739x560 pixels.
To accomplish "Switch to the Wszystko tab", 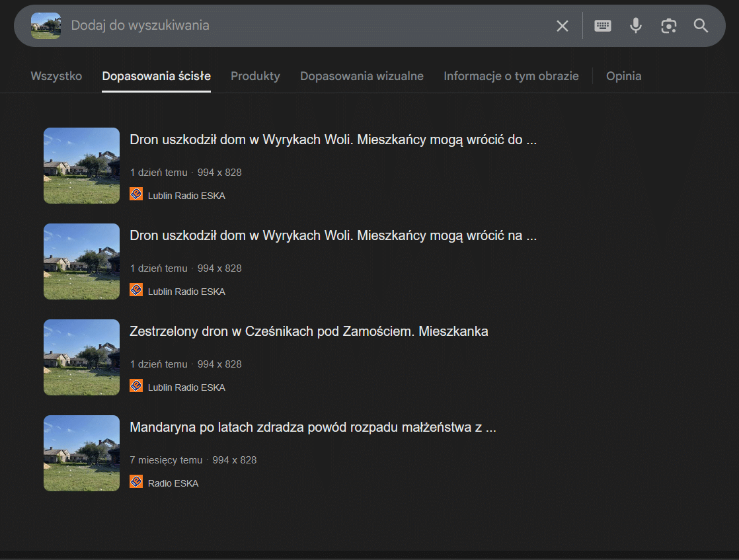I will (56, 76).
